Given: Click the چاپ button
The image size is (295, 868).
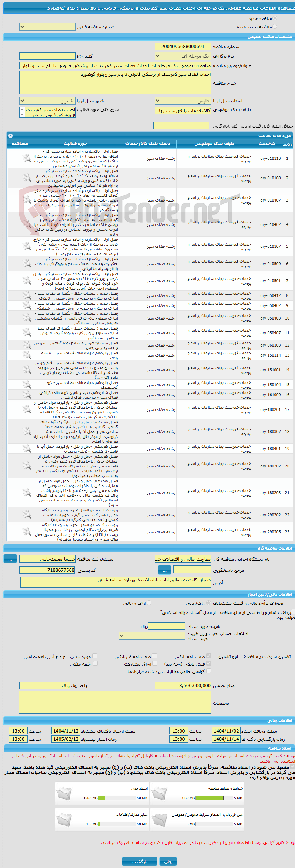Looking at the screenshot, I should coord(168,861).
